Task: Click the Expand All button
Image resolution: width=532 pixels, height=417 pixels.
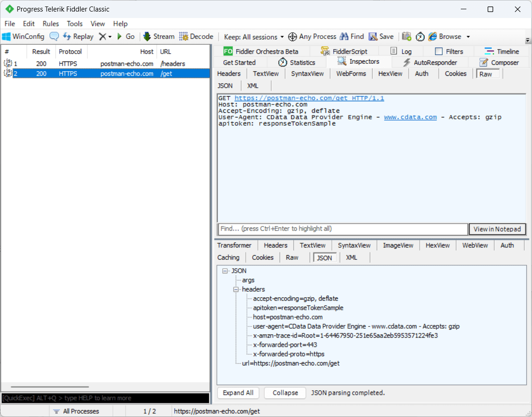Action: coord(238,393)
